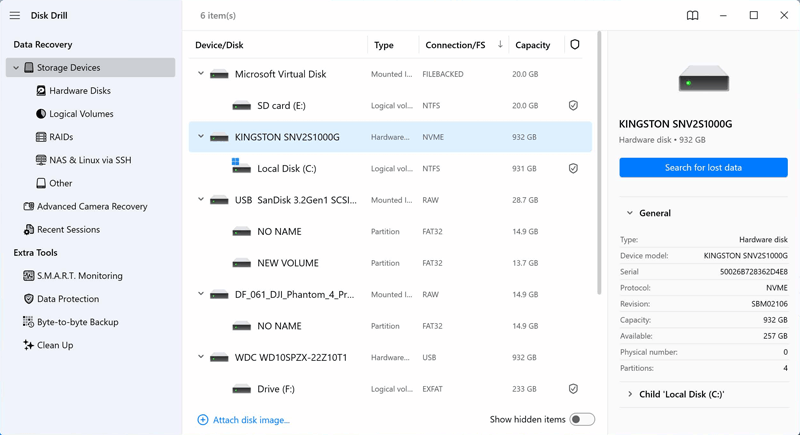Image resolution: width=800 pixels, height=435 pixels.
Task: Click the SBM02106 revision value
Action: [769, 304]
